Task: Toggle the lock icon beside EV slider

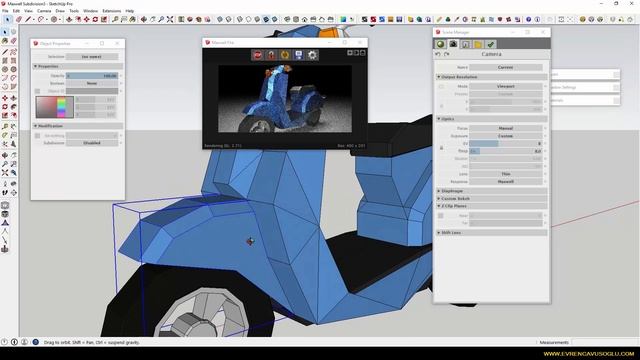Action: (x=441, y=147)
